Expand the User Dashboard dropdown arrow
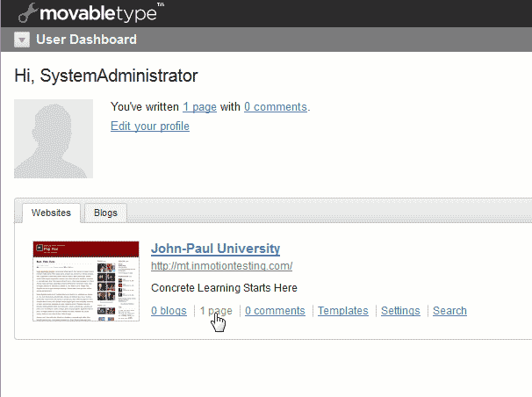Screen dimensions: 532x397 tap(22, 40)
